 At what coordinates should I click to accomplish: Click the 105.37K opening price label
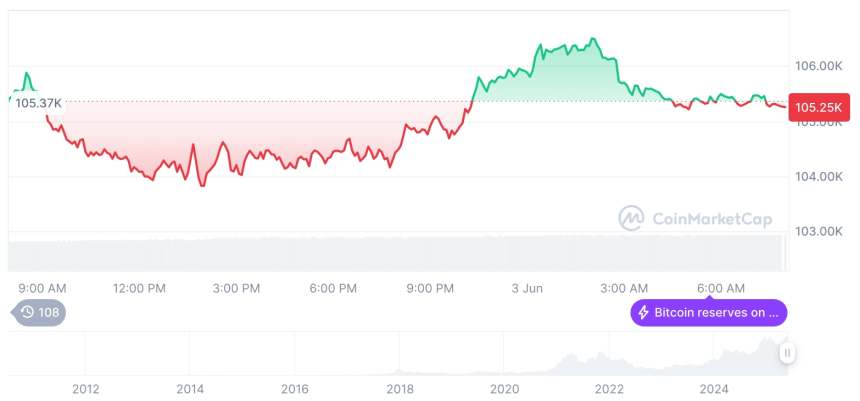coord(39,102)
